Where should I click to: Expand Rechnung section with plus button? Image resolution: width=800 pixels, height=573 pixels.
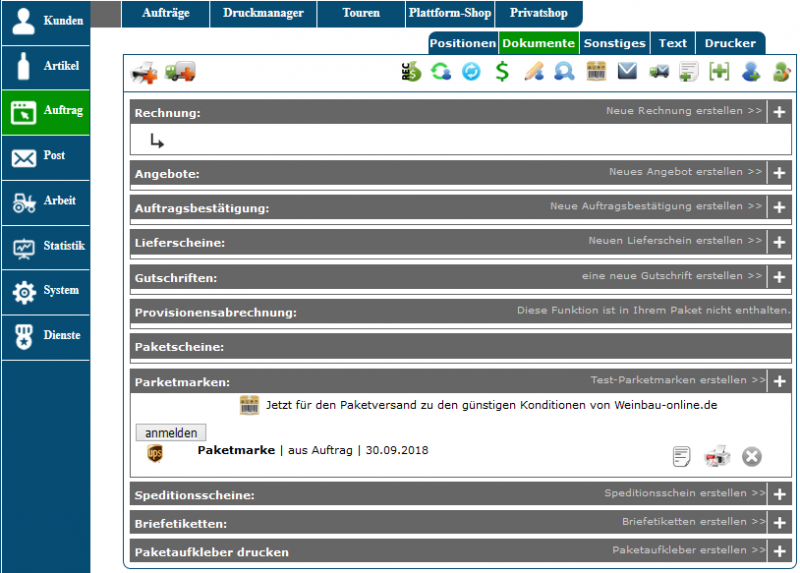coord(779,112)
